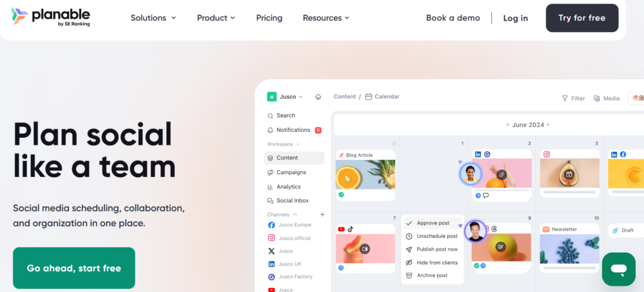Open Content in the sidebar
Viewport: 644px width, 292px height.
tap(294, 158)
